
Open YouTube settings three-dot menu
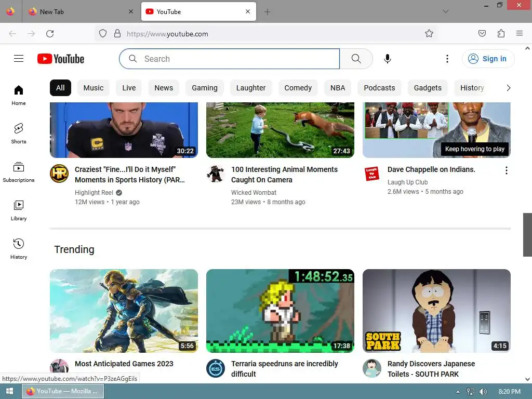[x=447, y=59]
